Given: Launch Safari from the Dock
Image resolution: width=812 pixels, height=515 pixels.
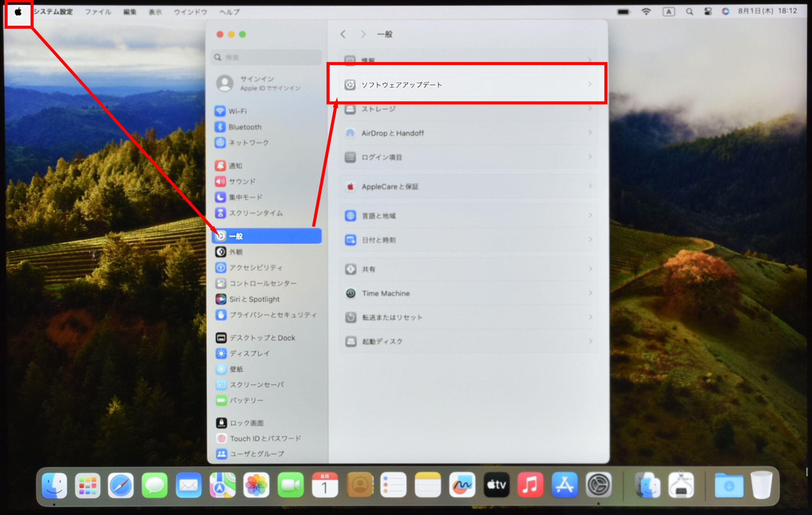Looking at the screenshot, I should point(121,485).
